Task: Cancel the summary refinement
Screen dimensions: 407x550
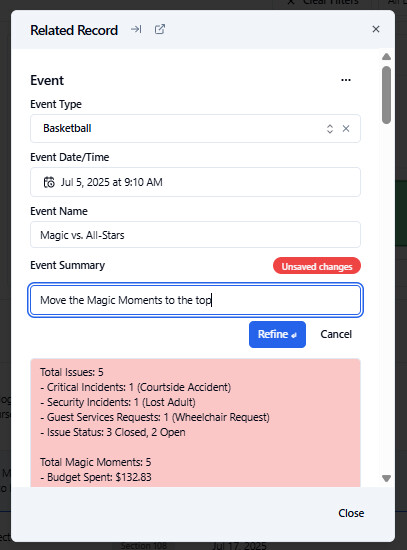Action: click(x=336, y=334)
